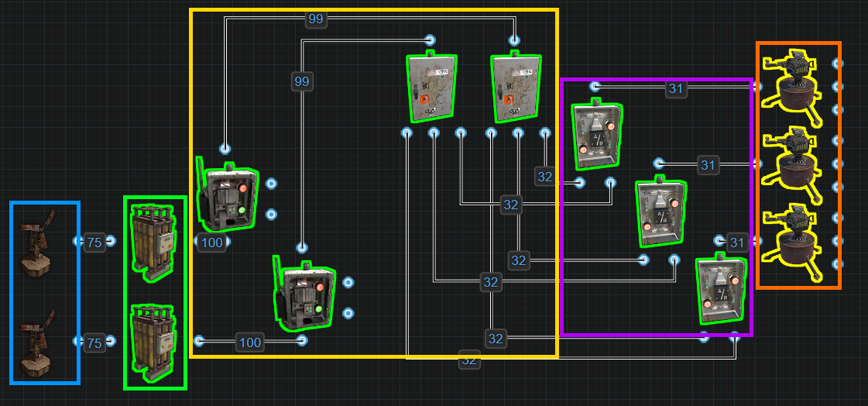This screenshot has height=406, width=868.
Task: Click the 100 label on the bottom-left wire
Action: pyautogui.click(x=249, y=342)
